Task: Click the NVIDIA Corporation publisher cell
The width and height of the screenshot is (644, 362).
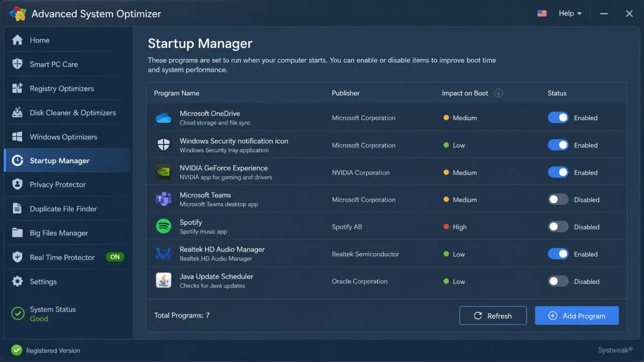Action: (361, 173)
